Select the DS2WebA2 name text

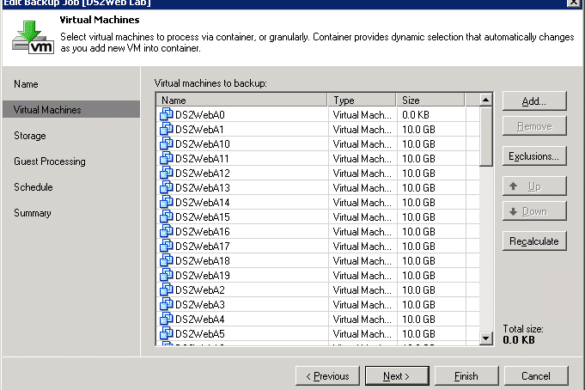pyautogui.click(x=200, y=290)
